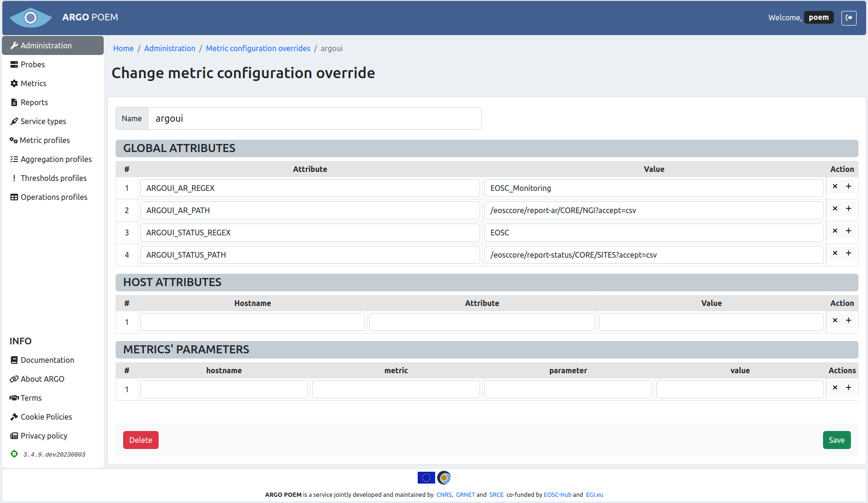This screenshot has width=868, height=503.
Task: Click the Home breadcrumb link
Action: tap(123, 48)
